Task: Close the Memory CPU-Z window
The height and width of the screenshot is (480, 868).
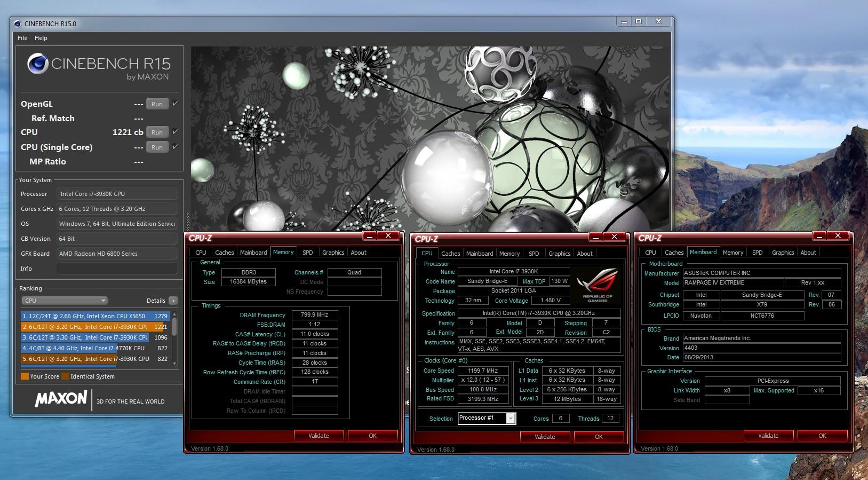Action: click(388, 236)
